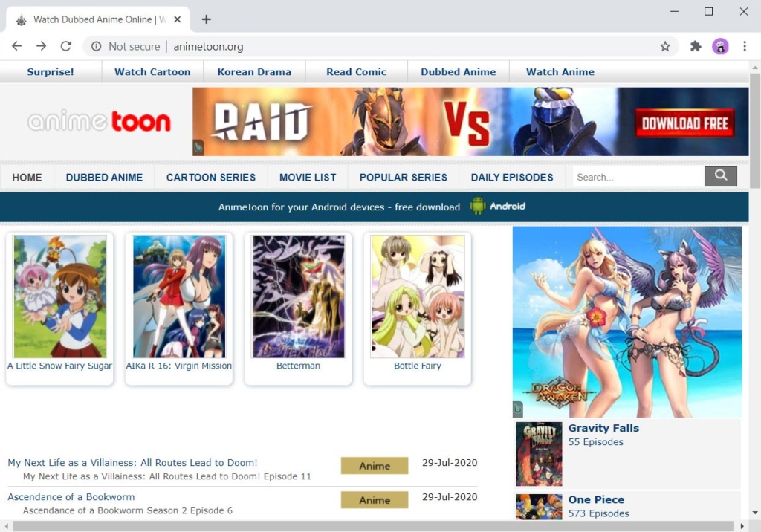Go to the HOME nav item
The width and height of the screenshot is (761, 532).
coord(27,178)
